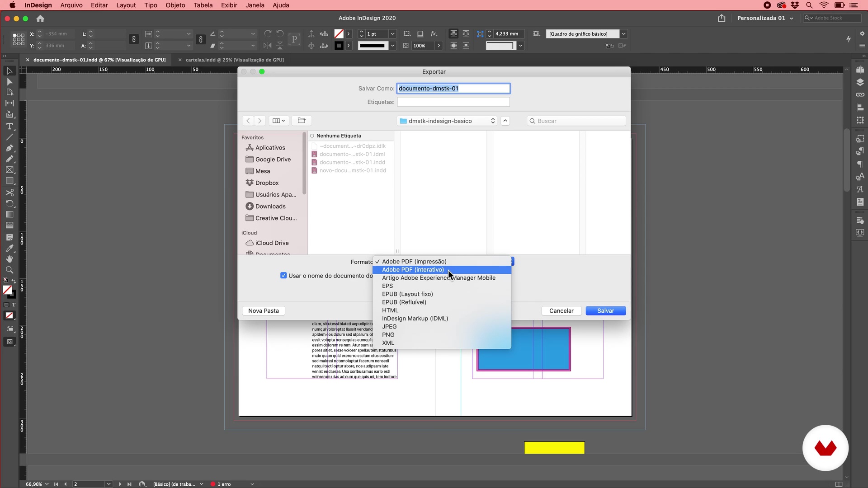Navigate back in Export dialog

(x=248, y=121)
